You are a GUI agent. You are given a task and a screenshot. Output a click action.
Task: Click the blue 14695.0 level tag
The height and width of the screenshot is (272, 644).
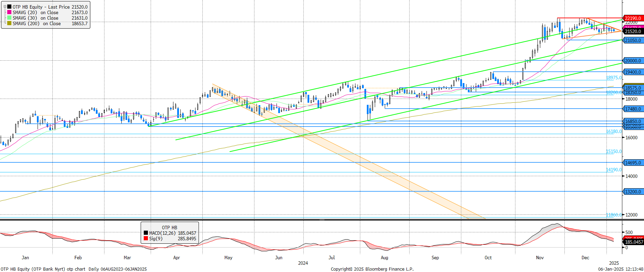633,163
